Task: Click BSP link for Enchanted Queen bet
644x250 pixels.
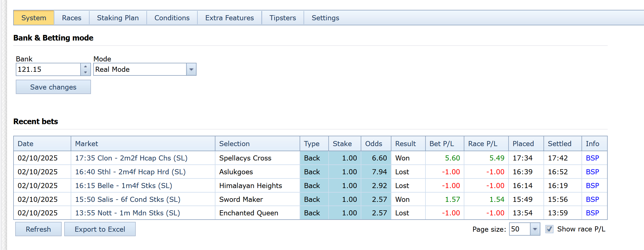Action: point(592,213)
